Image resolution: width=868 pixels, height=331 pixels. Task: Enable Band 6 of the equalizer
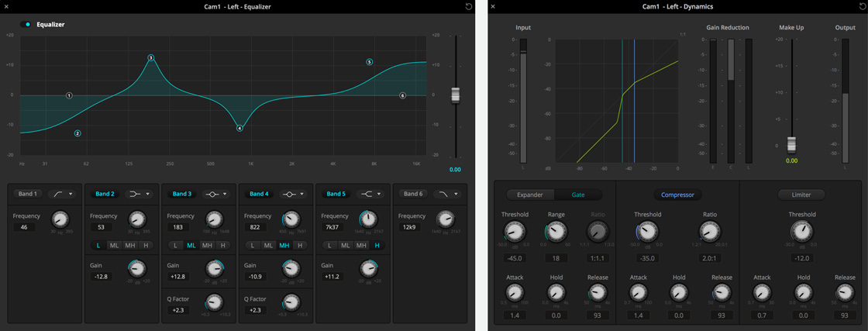[414, 194]
